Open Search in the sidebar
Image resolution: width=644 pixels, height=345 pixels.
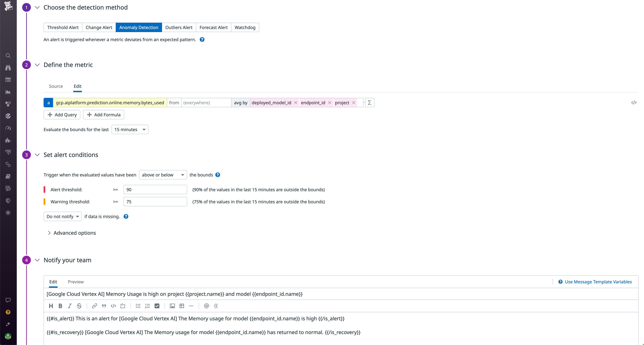[x=8, y=56]
